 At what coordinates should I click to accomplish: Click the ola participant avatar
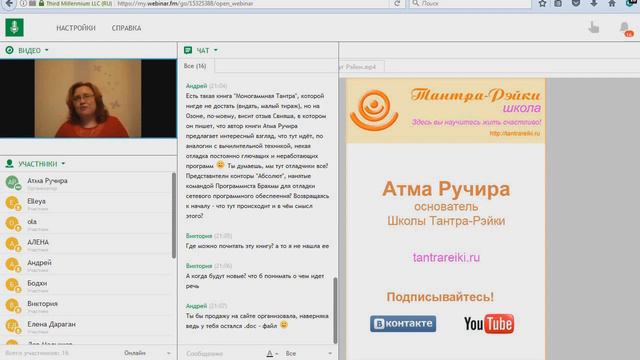click(13, 223)
